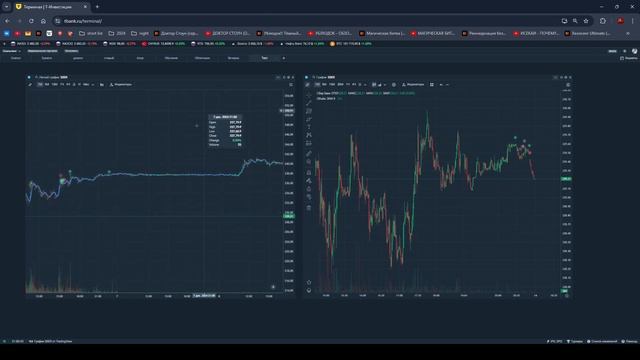Open Chrome tab search dropdown
640x360 pixels.
pos(7,7)
